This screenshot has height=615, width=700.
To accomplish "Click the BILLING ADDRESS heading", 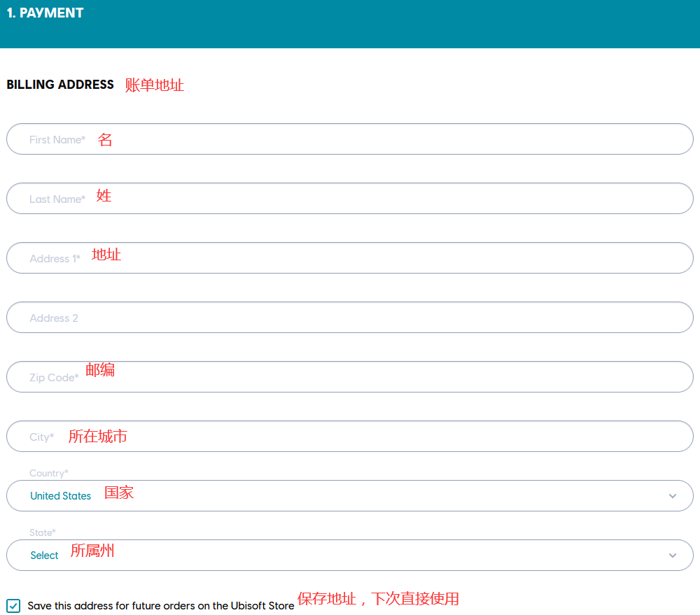I will (60, 85).
